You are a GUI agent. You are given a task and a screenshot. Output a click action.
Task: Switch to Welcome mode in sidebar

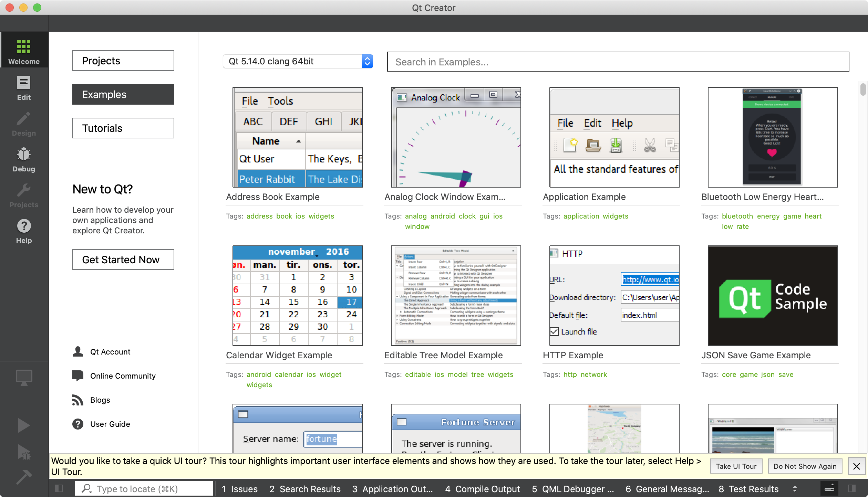[x=24, y=50]
